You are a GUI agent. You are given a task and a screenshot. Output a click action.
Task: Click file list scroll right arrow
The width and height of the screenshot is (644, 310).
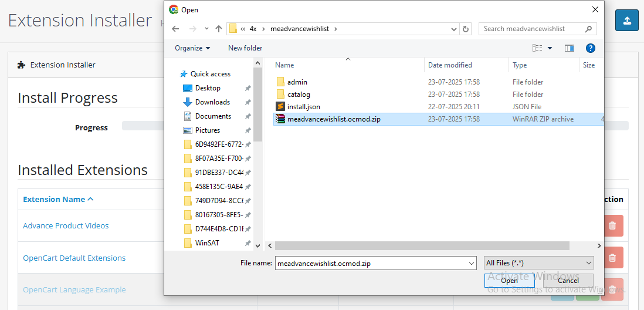(x=599, y=245)
